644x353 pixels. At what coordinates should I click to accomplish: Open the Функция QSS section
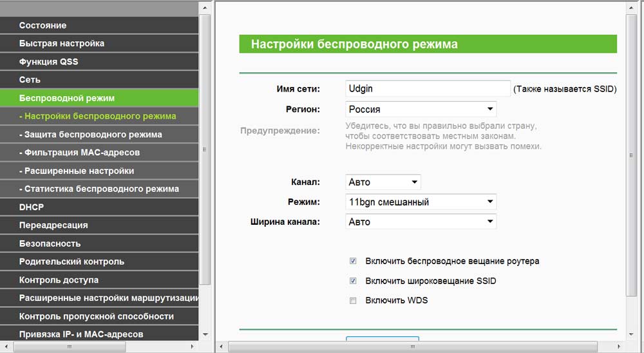point(48,62)
